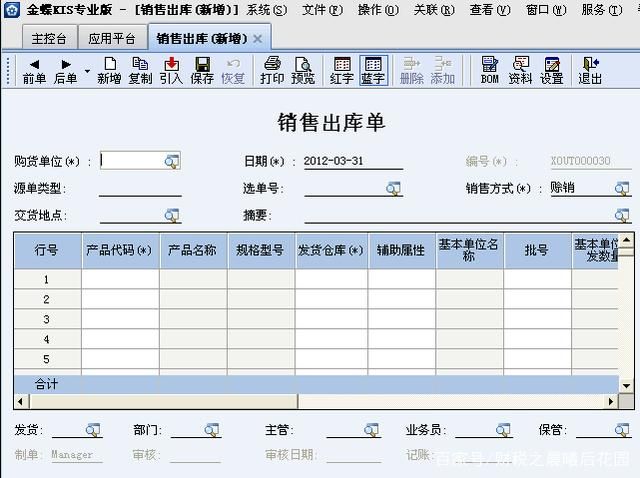Open lookup for 部门 field
The width and height of the screenshot is (640, 478).
point(212,430)
